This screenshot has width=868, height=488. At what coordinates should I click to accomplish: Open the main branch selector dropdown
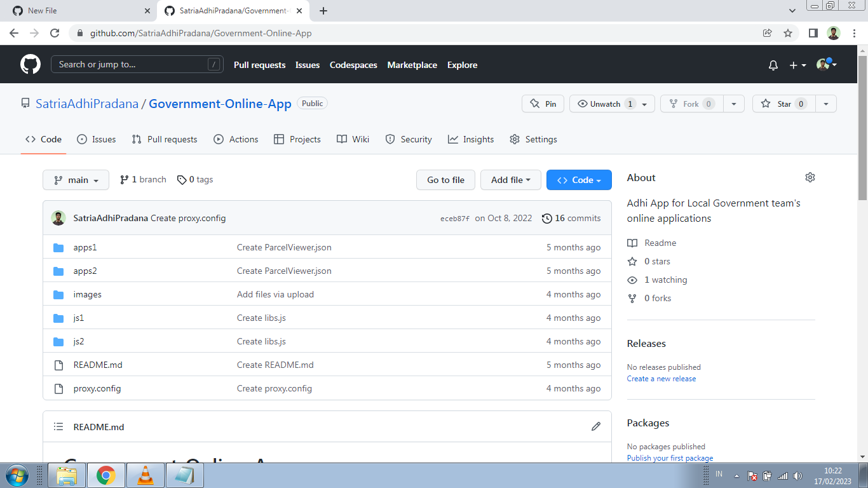pyautogui.click(x=76, y=180)
